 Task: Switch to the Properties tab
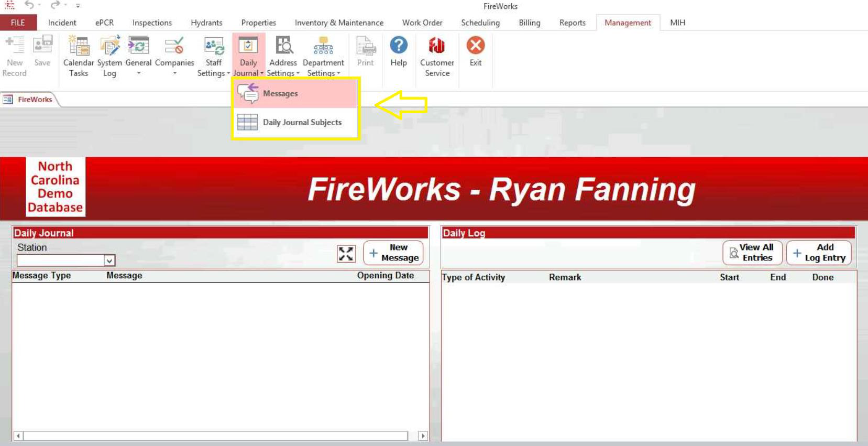pos(258,23)
